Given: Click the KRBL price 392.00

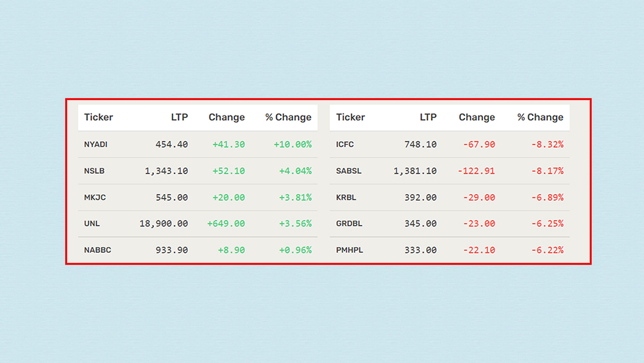Looking at the screenshot, I should point(421,197).
